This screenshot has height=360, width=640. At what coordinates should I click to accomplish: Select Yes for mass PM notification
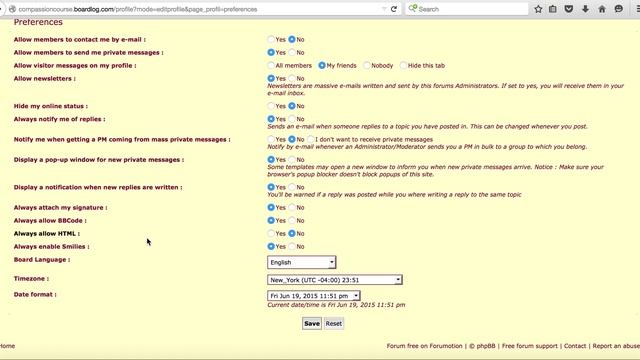click(x=271, y=140)
